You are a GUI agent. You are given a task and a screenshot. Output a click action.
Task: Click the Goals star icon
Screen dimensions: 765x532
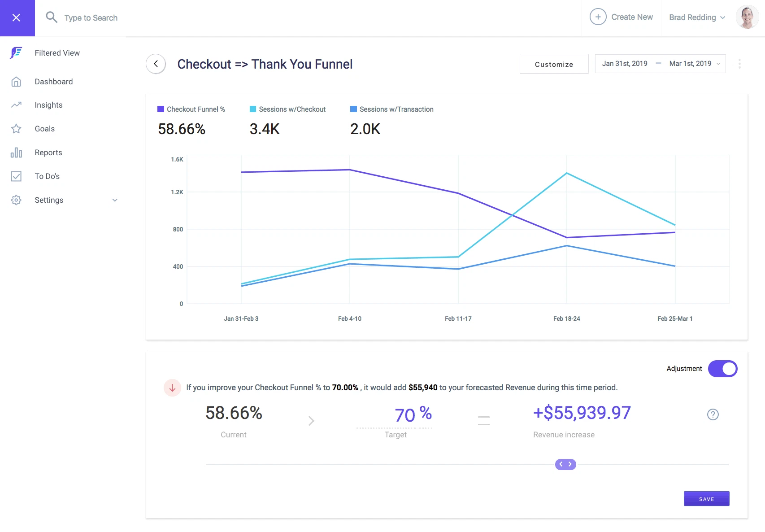pos(16,129)
